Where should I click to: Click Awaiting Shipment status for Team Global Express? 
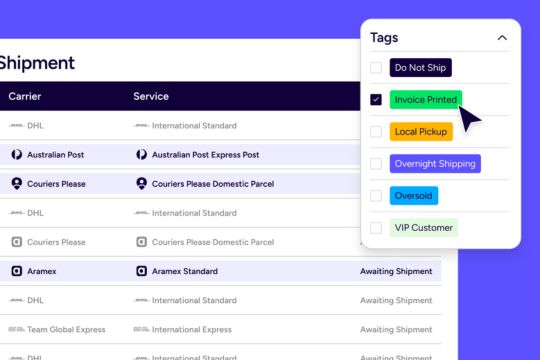pos(396,329)
